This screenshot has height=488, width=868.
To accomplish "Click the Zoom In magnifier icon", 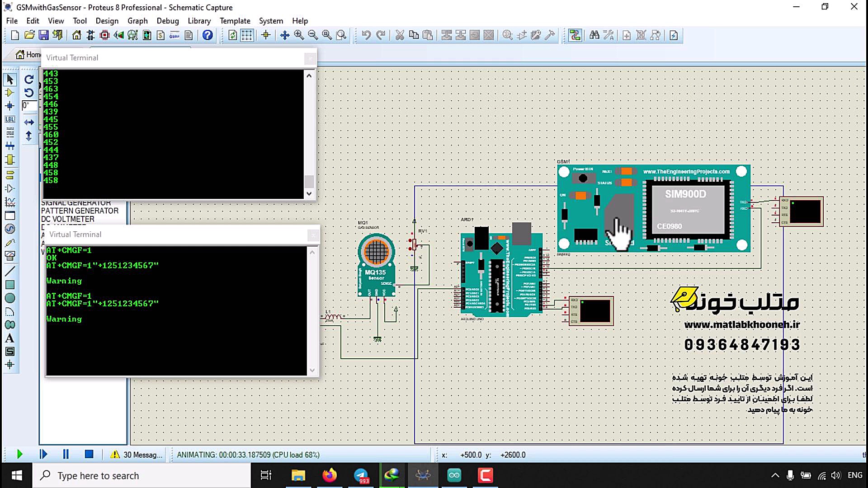I will (x=299, y=35).
